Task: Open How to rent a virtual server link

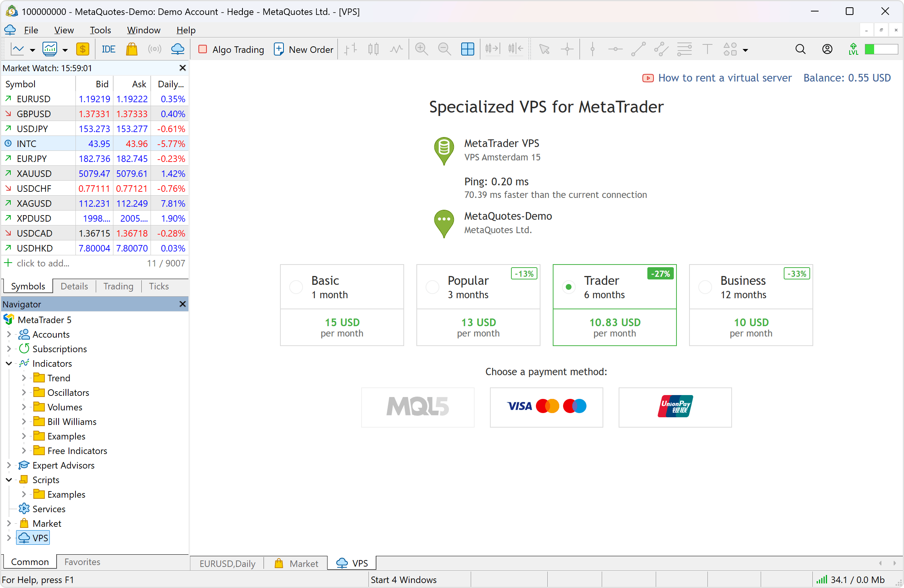Action: (724, 78)
